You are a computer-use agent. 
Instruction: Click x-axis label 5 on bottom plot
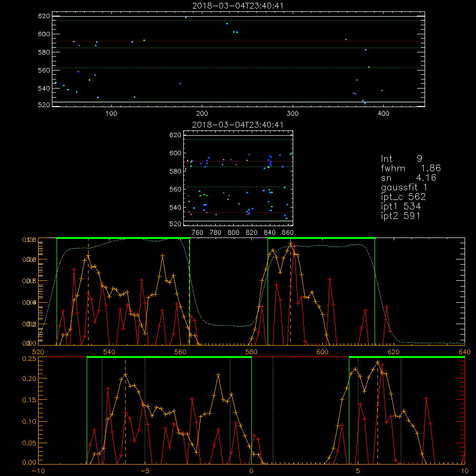click(358, 471)
